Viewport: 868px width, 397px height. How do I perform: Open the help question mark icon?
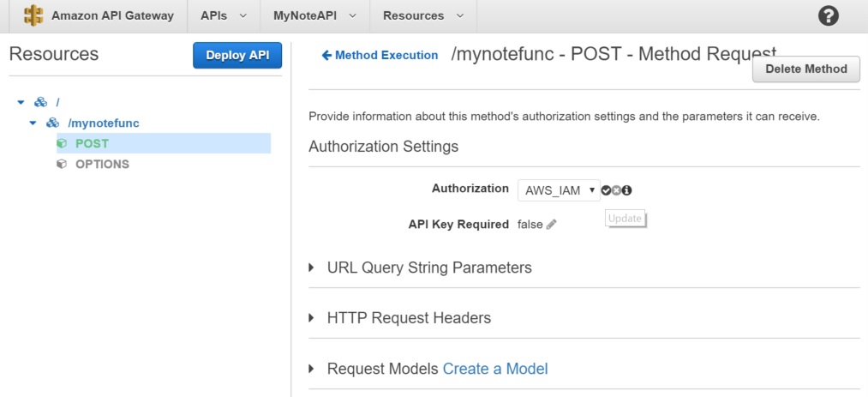point(828,16)
